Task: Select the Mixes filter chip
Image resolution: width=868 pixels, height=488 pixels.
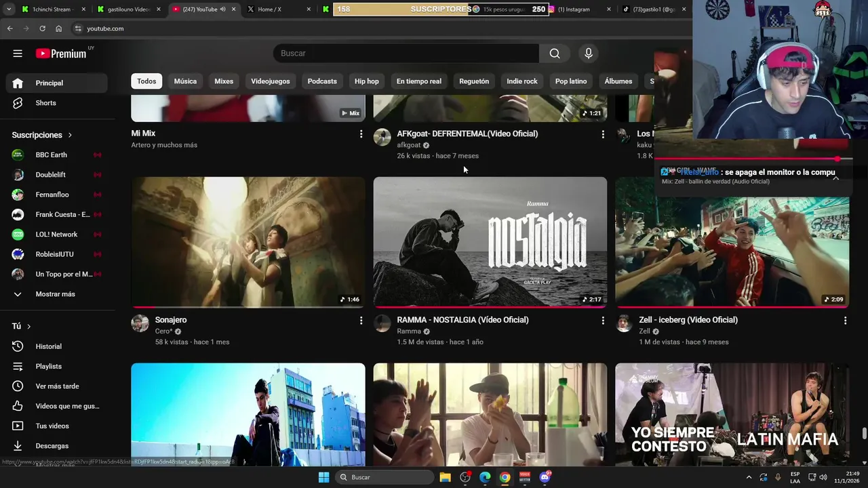Action: tap(224, 81)
